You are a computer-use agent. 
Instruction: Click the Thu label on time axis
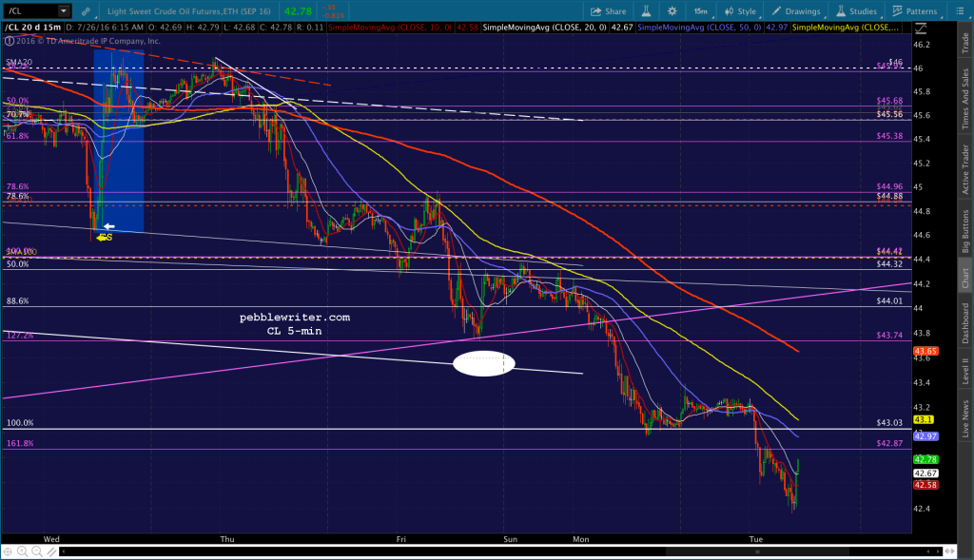227,539
